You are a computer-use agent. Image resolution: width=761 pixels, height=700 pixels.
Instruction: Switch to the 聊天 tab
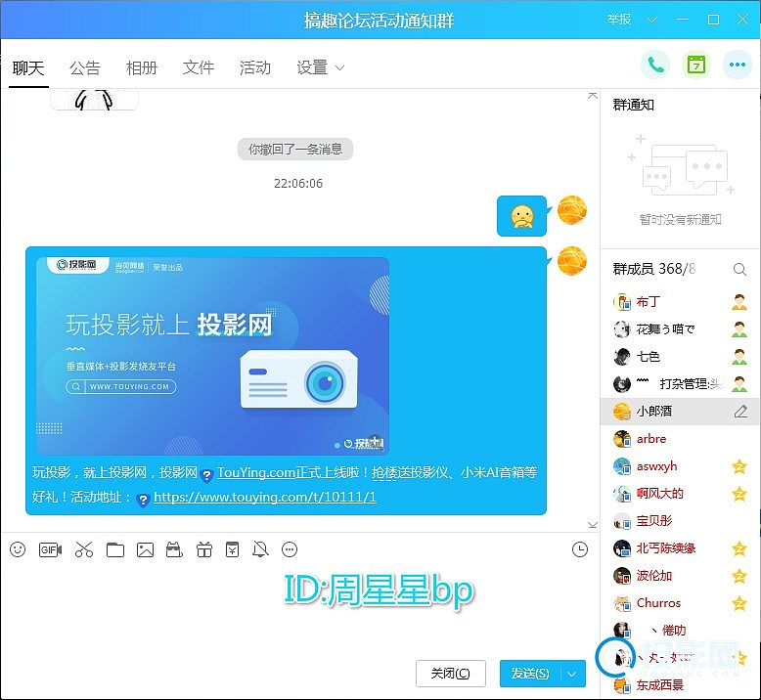tap(28, 67)
